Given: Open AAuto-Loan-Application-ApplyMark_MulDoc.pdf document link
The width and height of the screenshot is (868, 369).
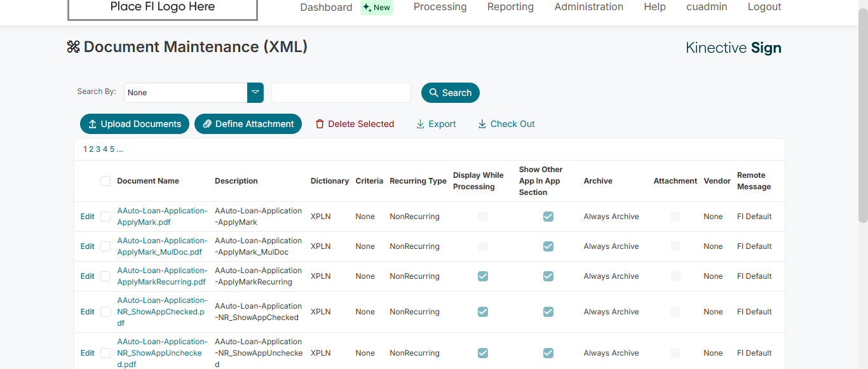Looking at the screenshot, I should (x=162, y=246).
